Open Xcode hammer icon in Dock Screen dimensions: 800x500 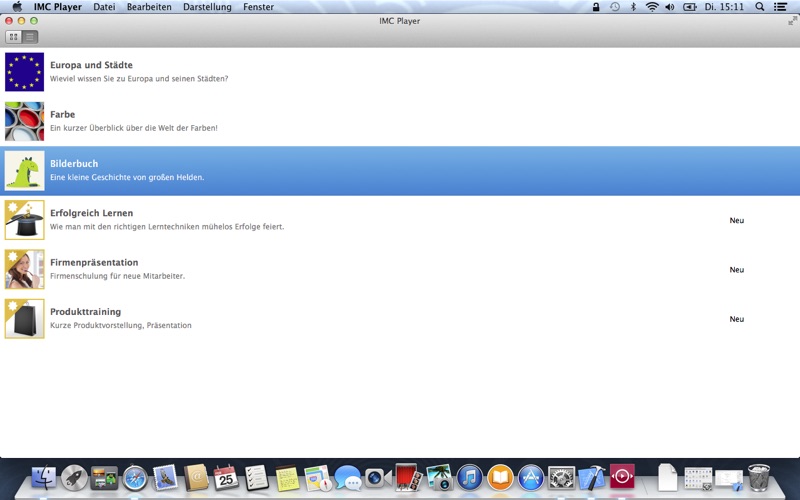591,478
